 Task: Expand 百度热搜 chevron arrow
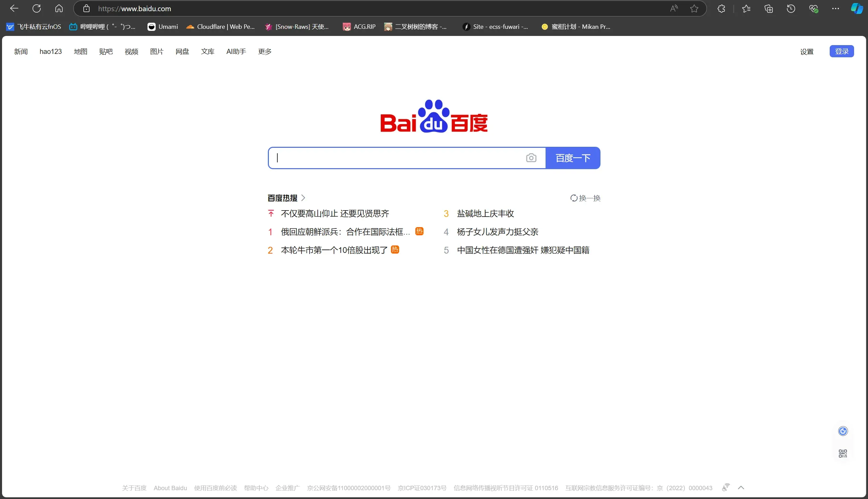(x=303, y=198)
